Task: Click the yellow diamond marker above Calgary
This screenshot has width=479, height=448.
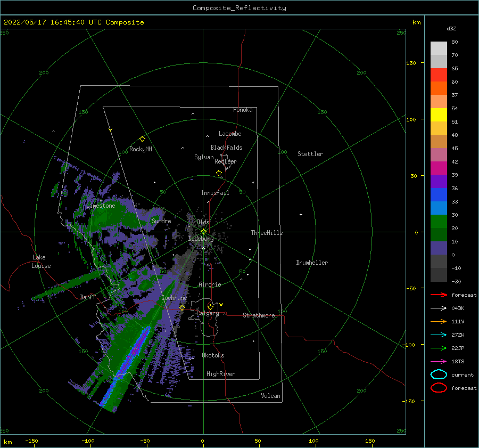Action: pos(210,307)
